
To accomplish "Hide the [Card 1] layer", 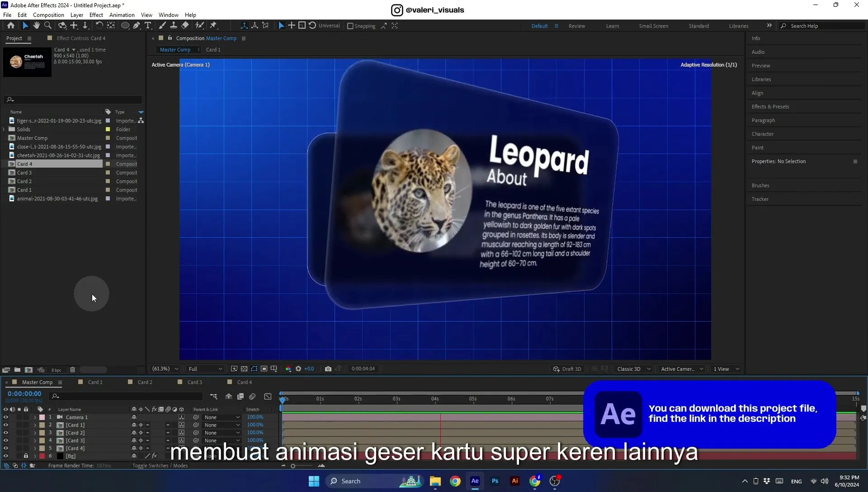I will pos(5,425).
